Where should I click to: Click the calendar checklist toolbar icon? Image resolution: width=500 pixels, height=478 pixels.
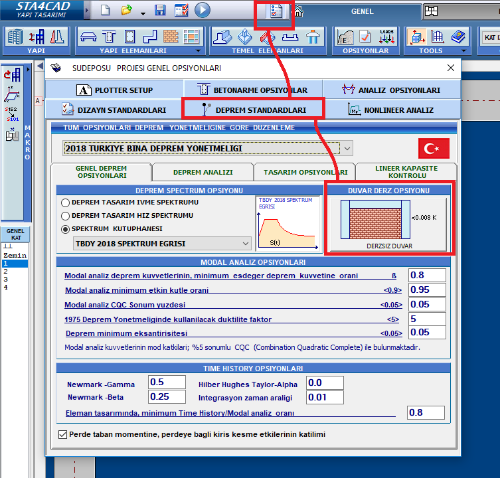pyautogui.click(x=181, y=10)
